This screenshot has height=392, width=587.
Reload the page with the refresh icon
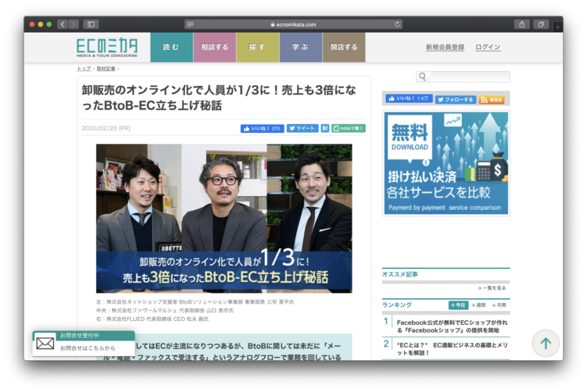pyautogui.click(x=397, y=24)
